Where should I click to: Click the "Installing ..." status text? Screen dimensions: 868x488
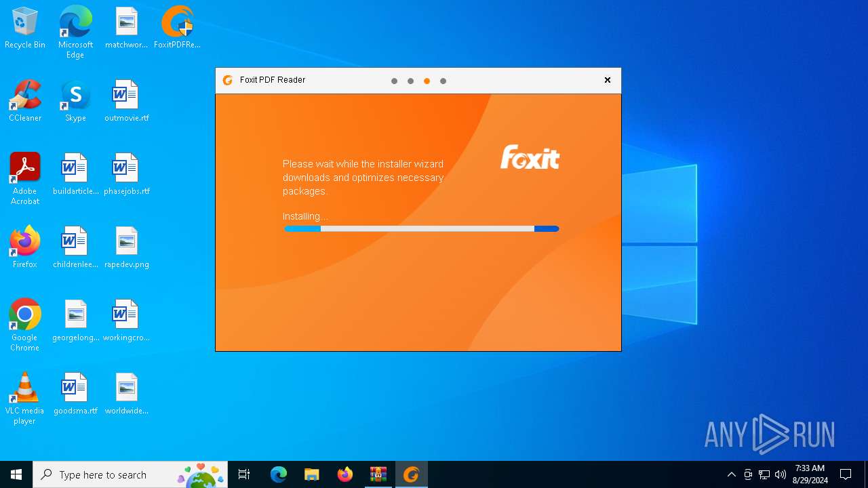(305, 216)
